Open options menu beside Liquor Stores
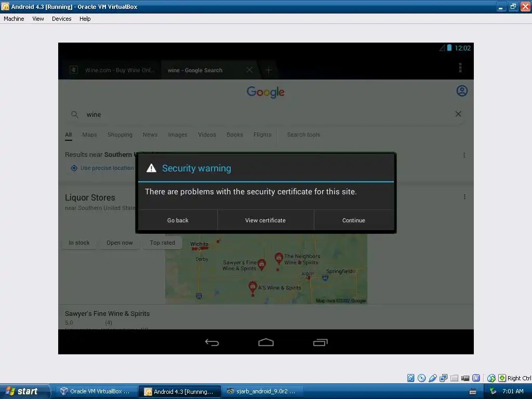 point(464,197)
